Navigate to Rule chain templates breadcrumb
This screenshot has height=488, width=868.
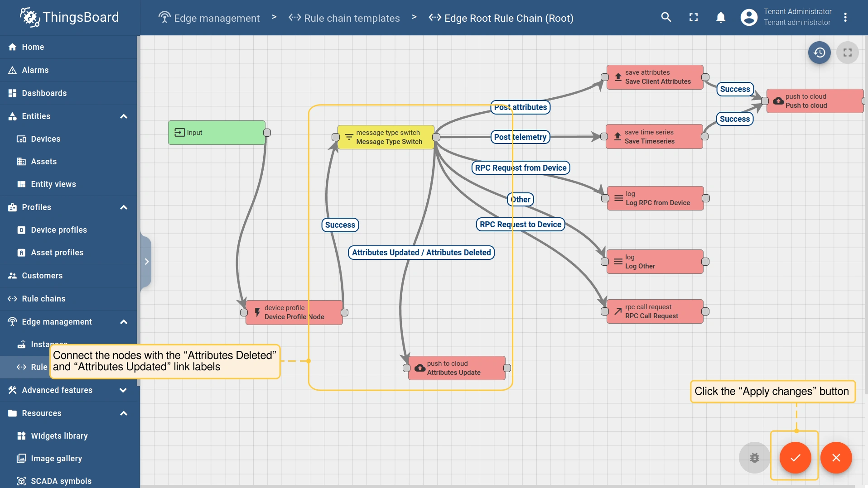click(x=352, y=18)
